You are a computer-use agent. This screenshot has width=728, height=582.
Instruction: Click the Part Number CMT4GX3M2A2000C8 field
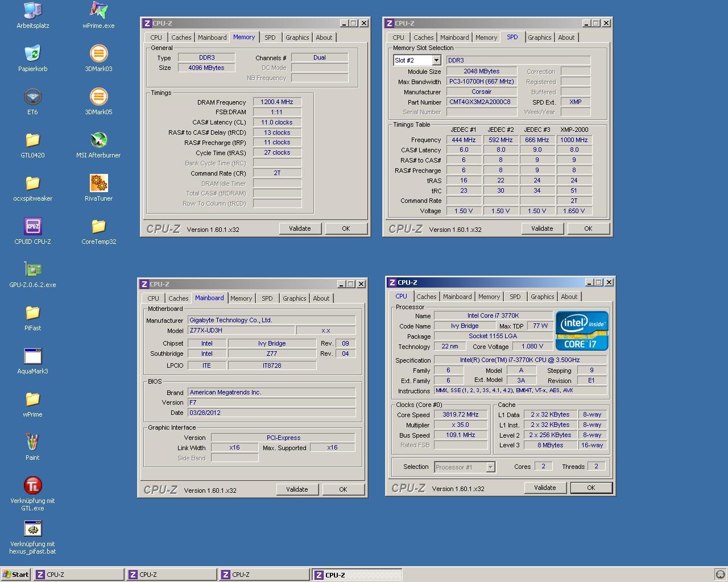[481, 102]
